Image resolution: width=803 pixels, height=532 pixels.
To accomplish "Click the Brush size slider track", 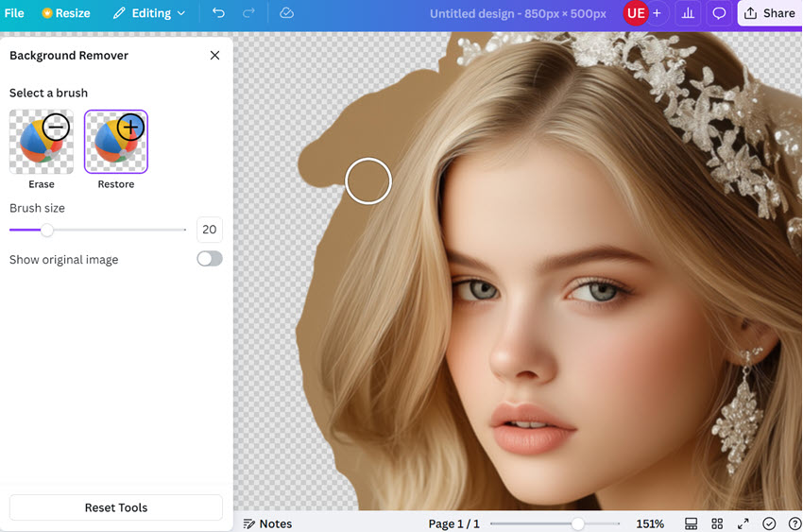I will tap(113, 230).
